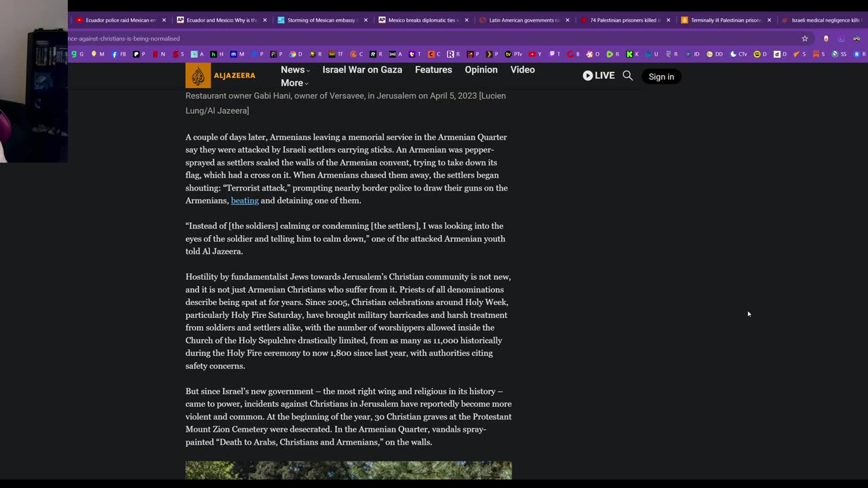868x488 pixels.
Task: Open the Features section
Action: [433, 70]
